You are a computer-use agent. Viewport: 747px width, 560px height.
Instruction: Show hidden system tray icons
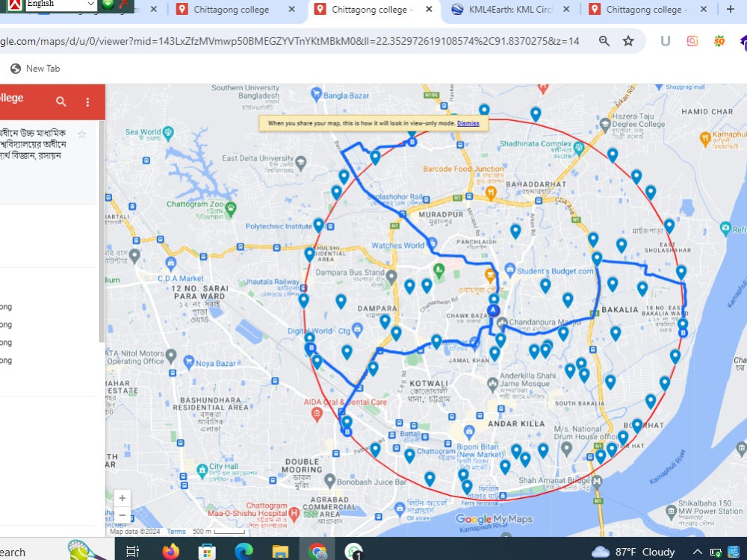pos(697,552)
